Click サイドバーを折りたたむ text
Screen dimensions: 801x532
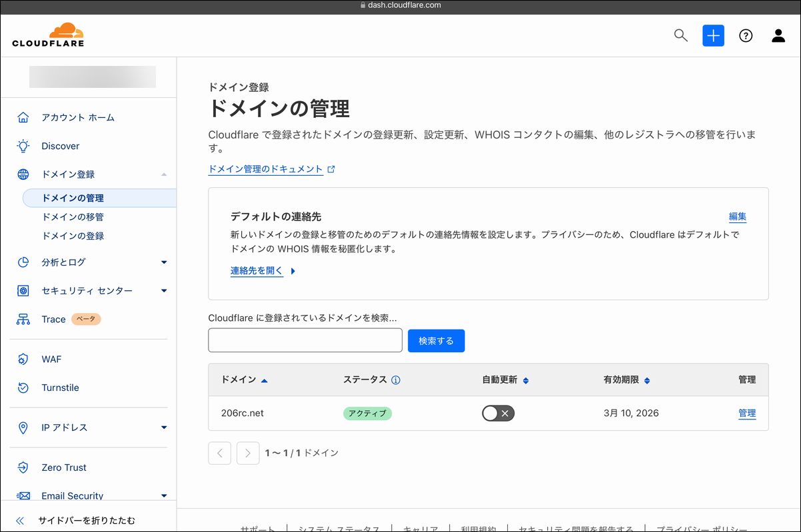coord(87,521)
